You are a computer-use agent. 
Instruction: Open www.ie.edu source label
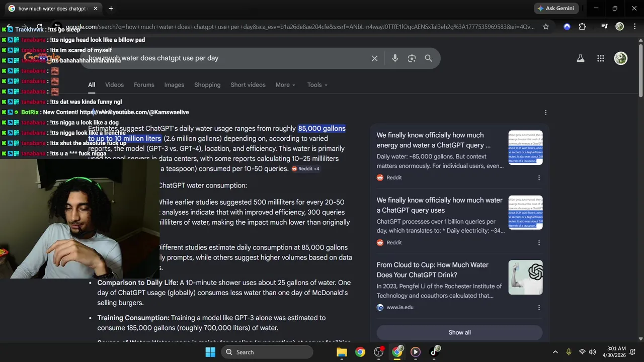coord(400,307)
